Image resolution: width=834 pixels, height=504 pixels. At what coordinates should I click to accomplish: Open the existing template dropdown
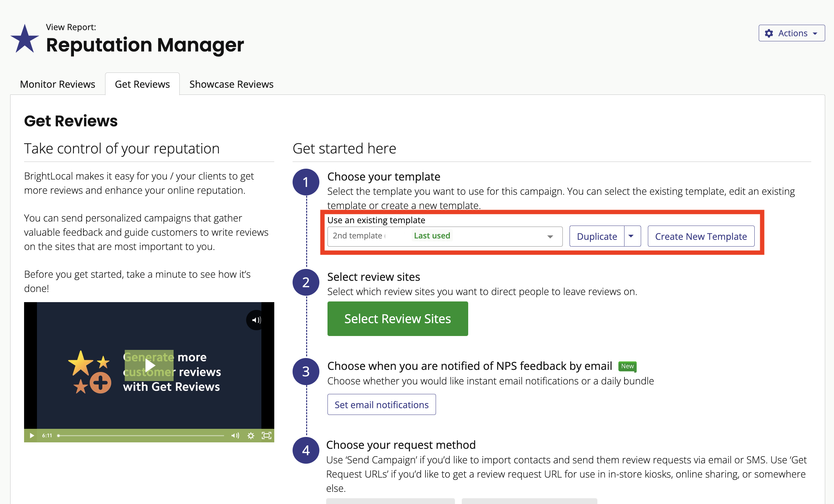[x=445, y=236]
